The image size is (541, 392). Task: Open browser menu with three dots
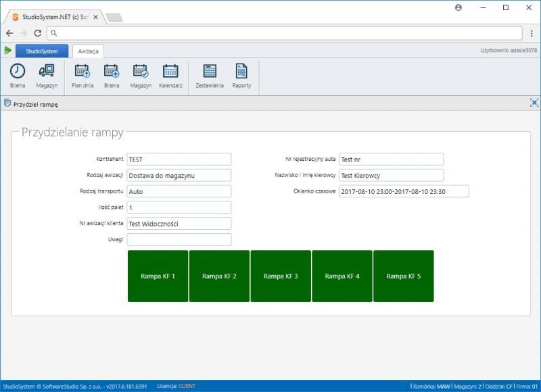click(532, 33)
